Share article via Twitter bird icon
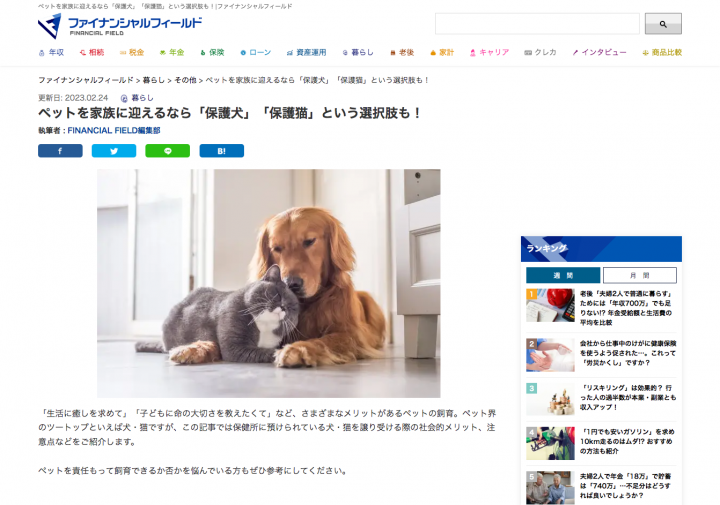The height and width of the screenshot is (505, 720). pyautogui.click(x=114, y=151)
